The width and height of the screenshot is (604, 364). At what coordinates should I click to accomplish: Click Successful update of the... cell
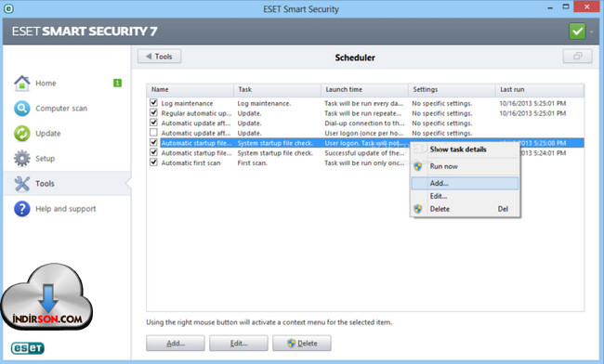(x=364, y=153)
